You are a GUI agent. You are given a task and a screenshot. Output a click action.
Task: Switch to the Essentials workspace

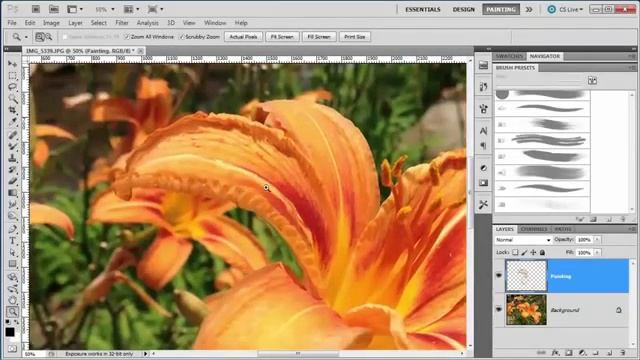(x=422, y=9)
